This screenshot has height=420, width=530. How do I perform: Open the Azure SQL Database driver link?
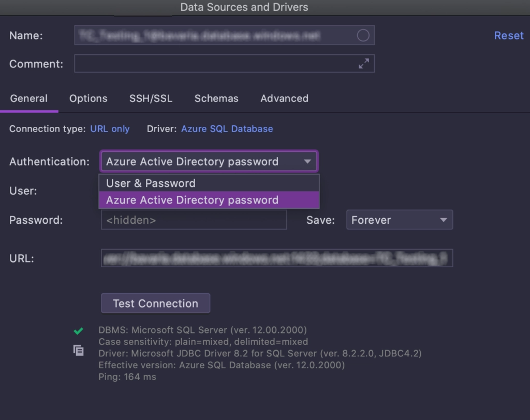[227, 129]
